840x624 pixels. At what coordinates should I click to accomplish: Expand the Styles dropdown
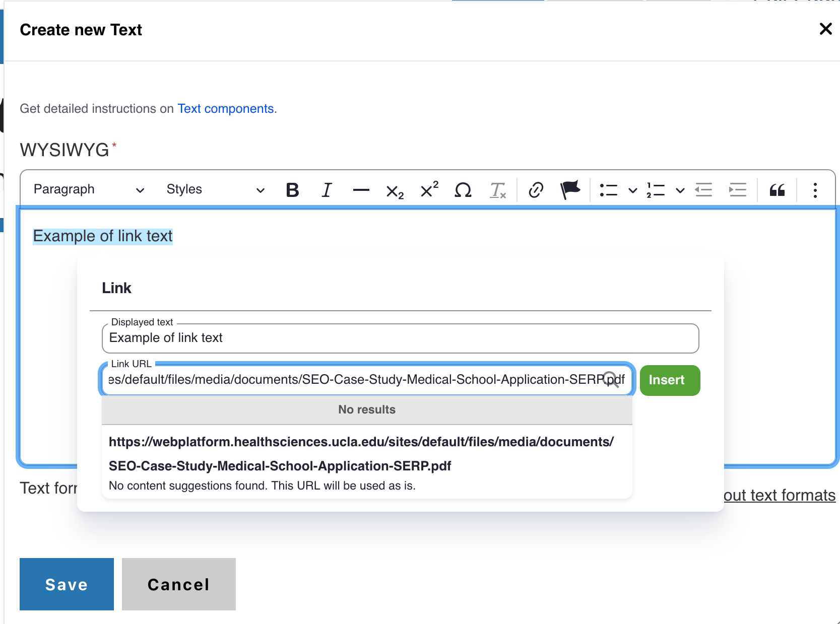[x=215, y=190]
